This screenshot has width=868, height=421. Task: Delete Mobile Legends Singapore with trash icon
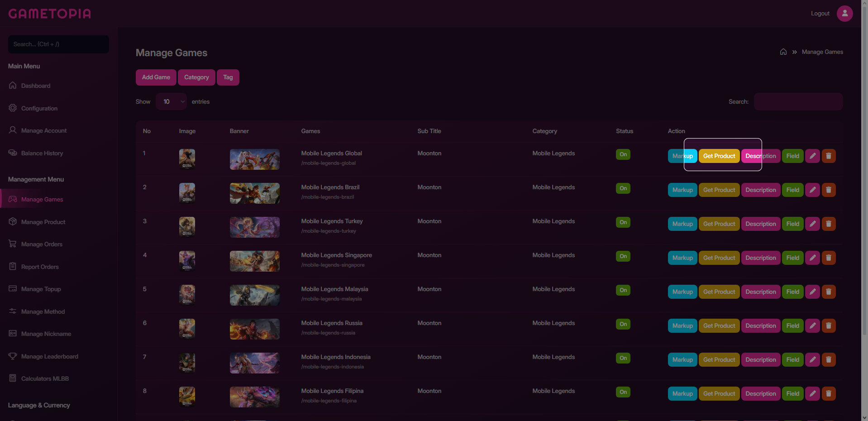point(829,258)
